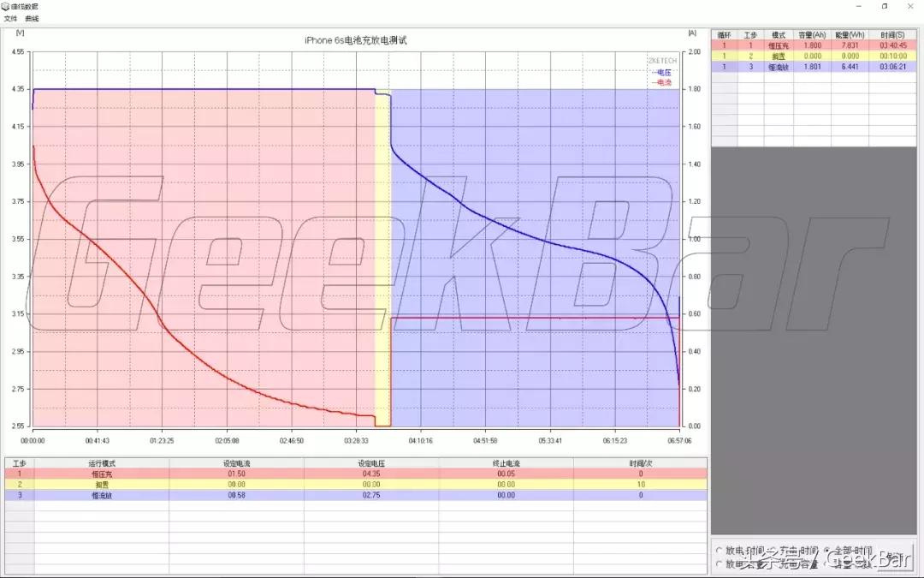Screen dimensions: 924x578
Task: Click the 容量(Ah) column header
Action: tap(811, 34)
